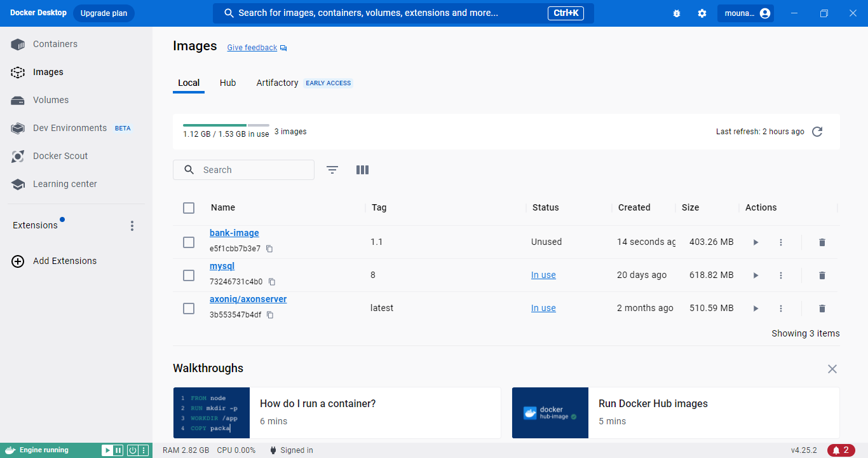This screenshot has width=868, height=458.
Task: Delete the mysql image
Action: 822,275
